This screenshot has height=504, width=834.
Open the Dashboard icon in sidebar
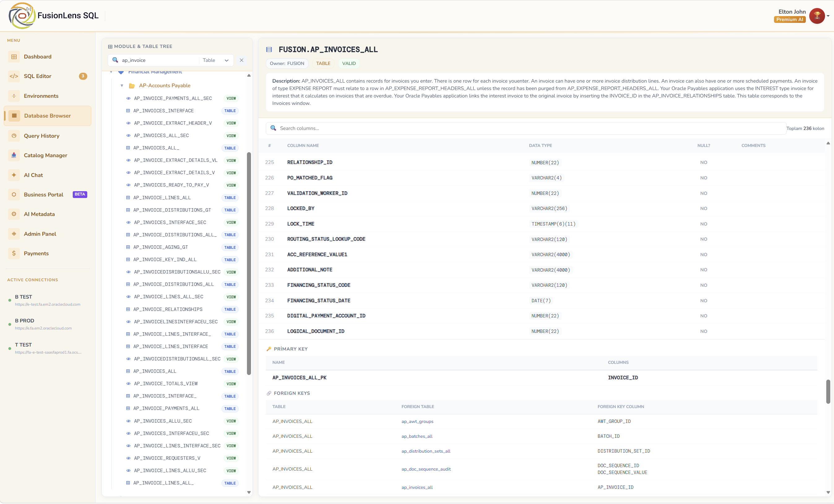(x=14, y=57)
